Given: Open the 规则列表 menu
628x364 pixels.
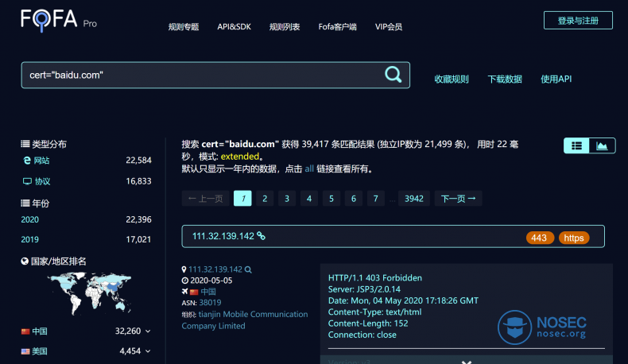Looking at the screenshot, I should click(x=285, y=27).
